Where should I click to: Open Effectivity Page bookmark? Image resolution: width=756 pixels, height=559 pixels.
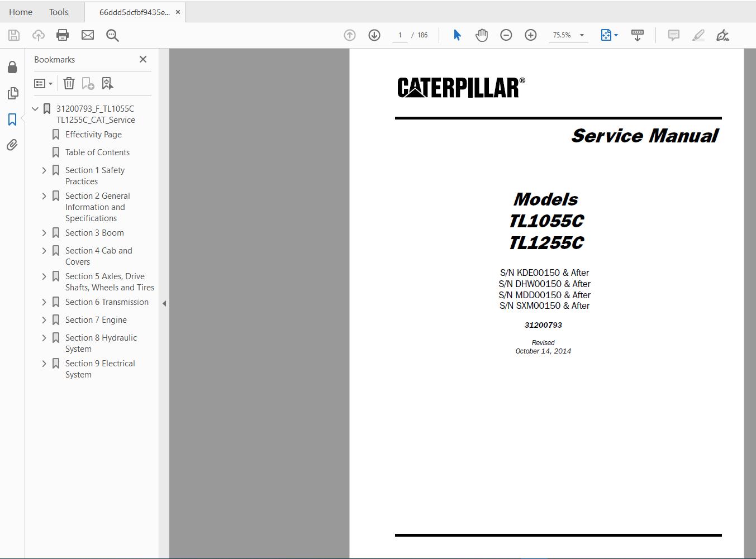(x=93, y=135)
